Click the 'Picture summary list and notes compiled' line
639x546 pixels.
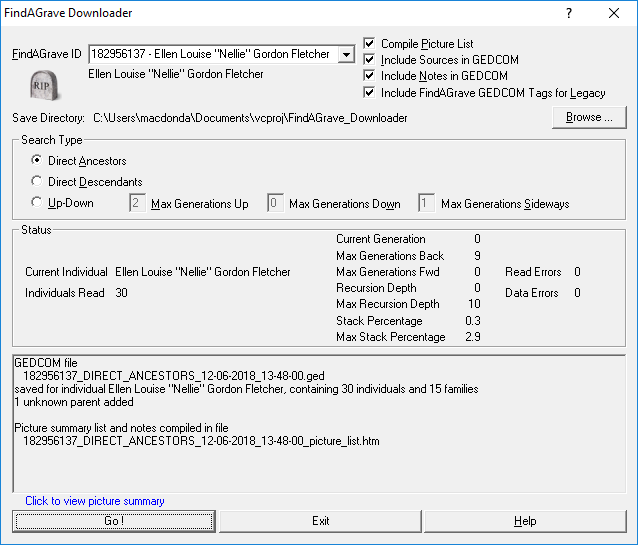tap(121, 428)
